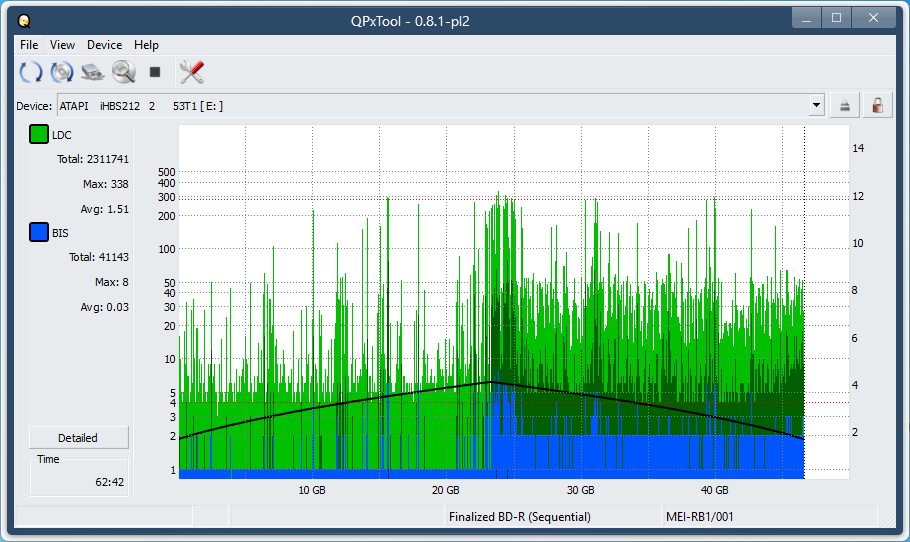Open the Device menu
This screenshot has width=910, height=542.
[104, 45]
